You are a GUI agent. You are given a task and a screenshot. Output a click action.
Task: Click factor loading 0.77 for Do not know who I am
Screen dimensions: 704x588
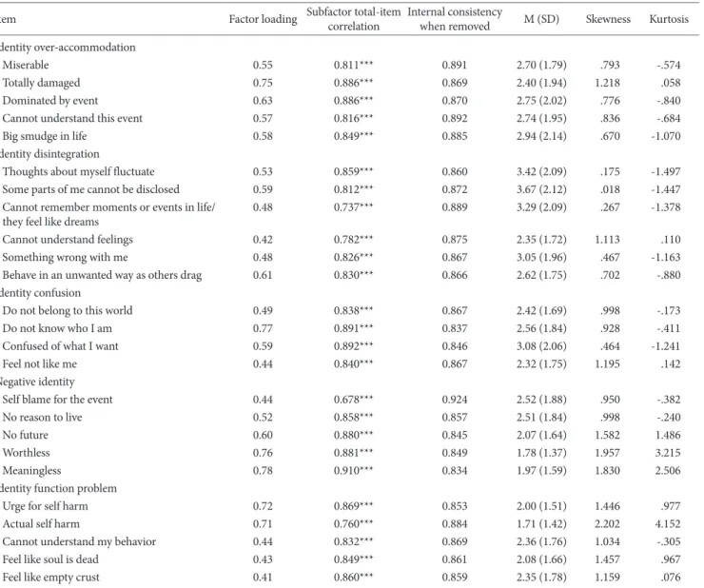263,328
